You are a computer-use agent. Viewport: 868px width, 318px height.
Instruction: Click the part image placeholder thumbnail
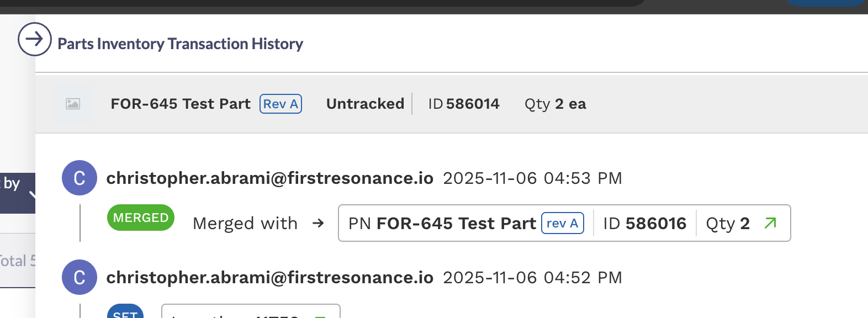coord(73,104)
